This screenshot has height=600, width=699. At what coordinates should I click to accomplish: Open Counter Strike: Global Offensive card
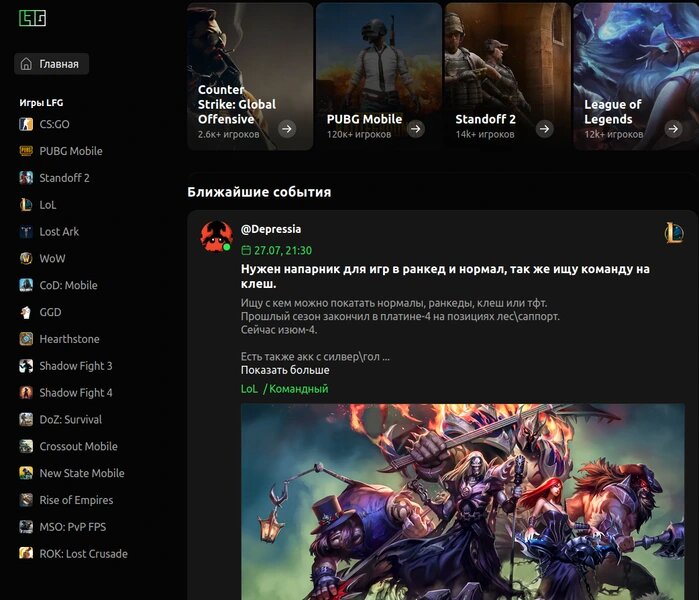click(x=250, y=76)
